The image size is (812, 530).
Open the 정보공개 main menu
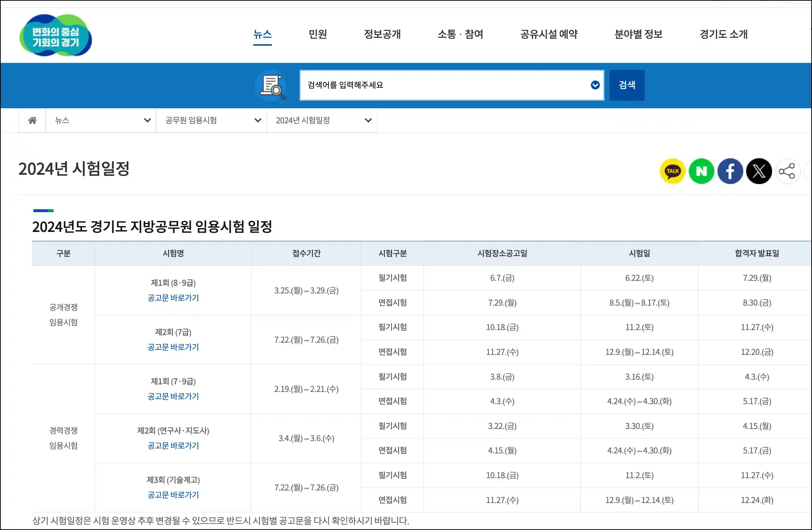click(x=382, y=34)
